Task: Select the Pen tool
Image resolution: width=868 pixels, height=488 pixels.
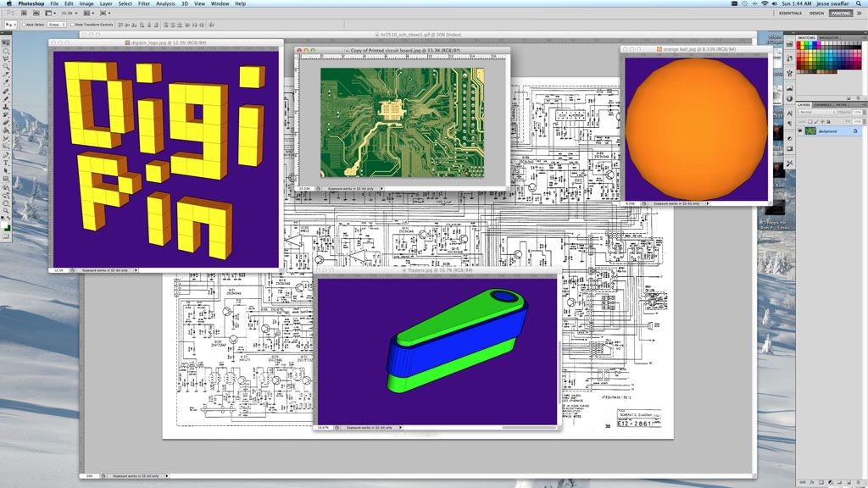Action: pos(6,155)
